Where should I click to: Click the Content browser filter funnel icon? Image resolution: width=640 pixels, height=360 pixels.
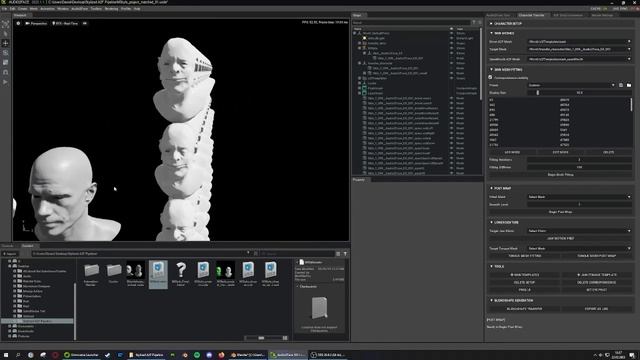pos(345,253)
